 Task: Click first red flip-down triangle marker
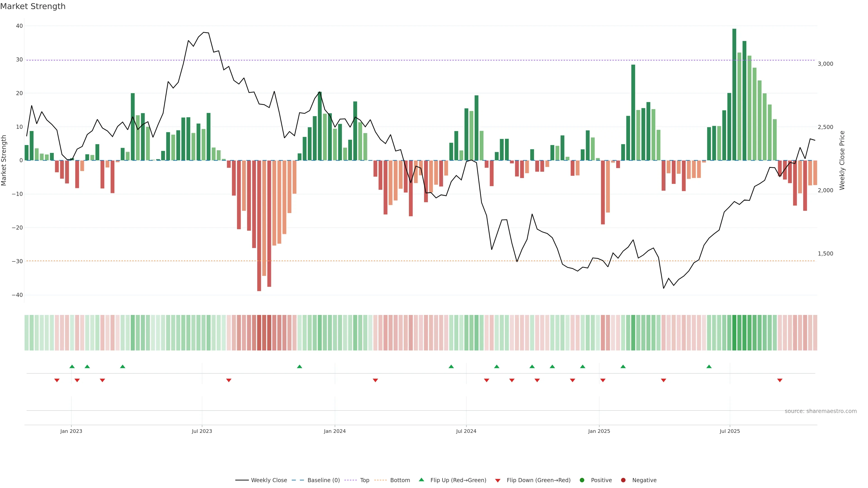point(57,380)
